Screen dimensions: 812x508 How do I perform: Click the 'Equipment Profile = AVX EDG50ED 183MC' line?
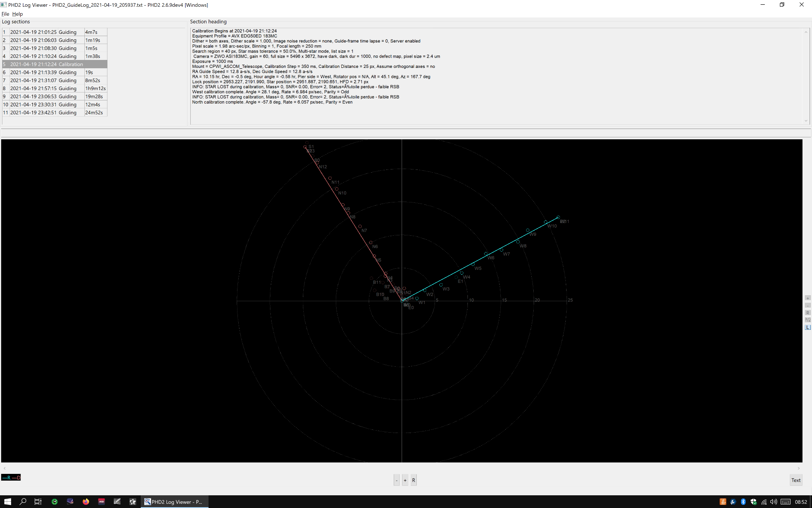tap(234, 36)
